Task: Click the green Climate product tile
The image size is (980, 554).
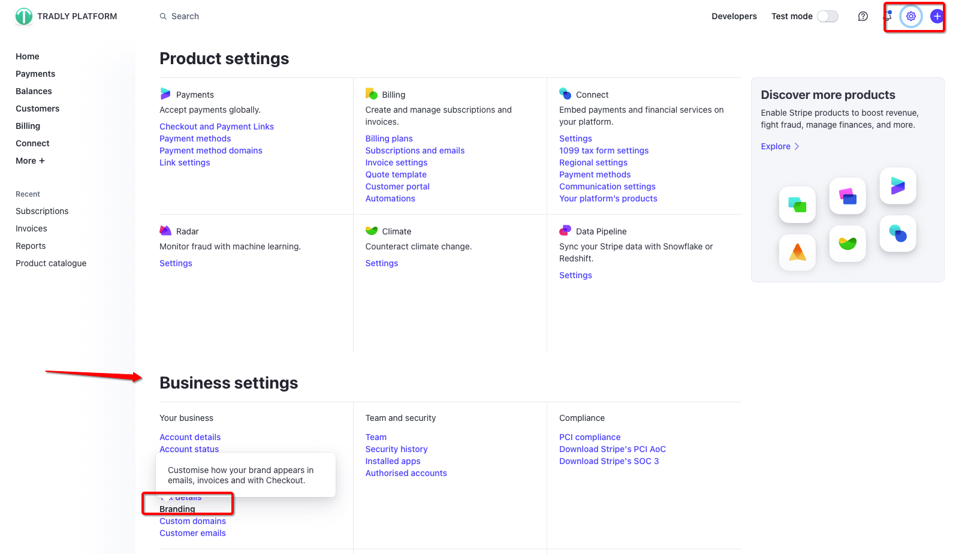Action: [848, 243]
